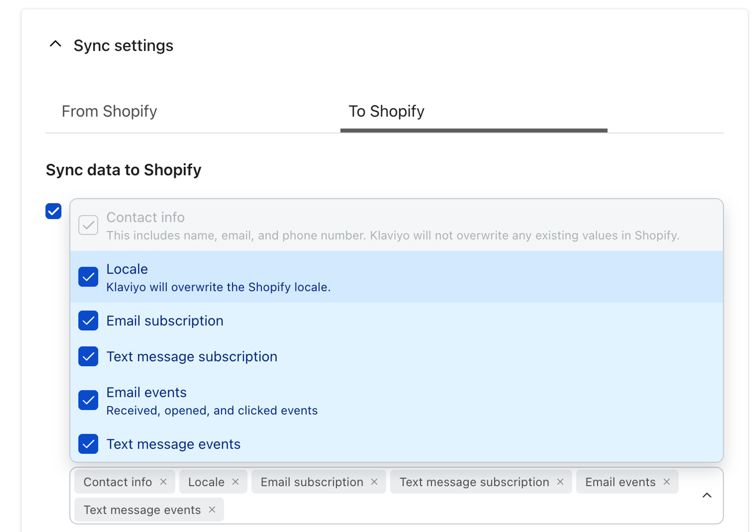The height and width of the screenshot is (532, 756).
Task: Switch to the From Shopify tab
Action: [109, 111]
